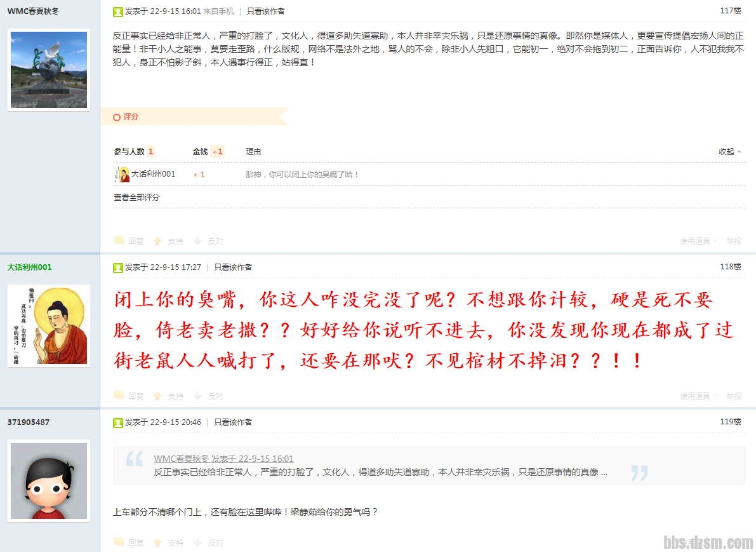Screen dimensions: 756x552
Task: Click the reply bubble icon in post 118
Action: pos(119,396)
